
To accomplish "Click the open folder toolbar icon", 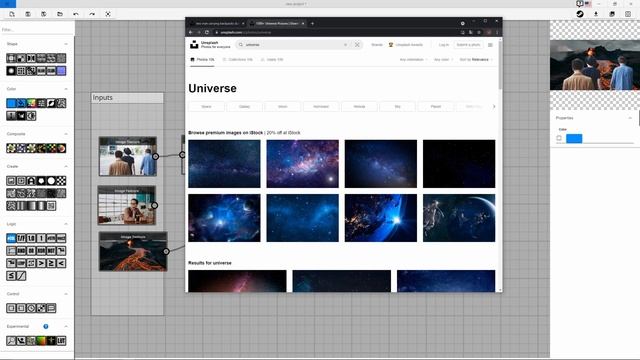I will pyautogui.click(x=60, y=14).
